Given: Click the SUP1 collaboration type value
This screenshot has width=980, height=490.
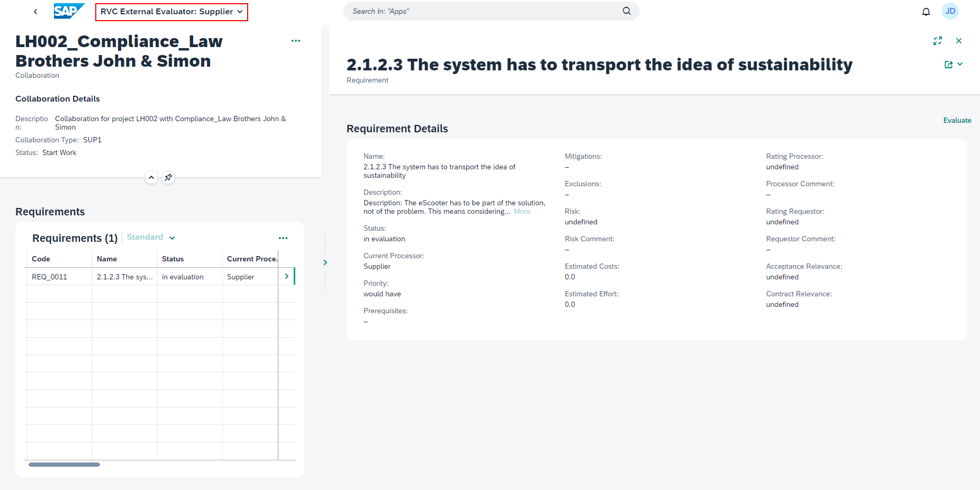Looking at the screenshot, I should coord(92,140).
